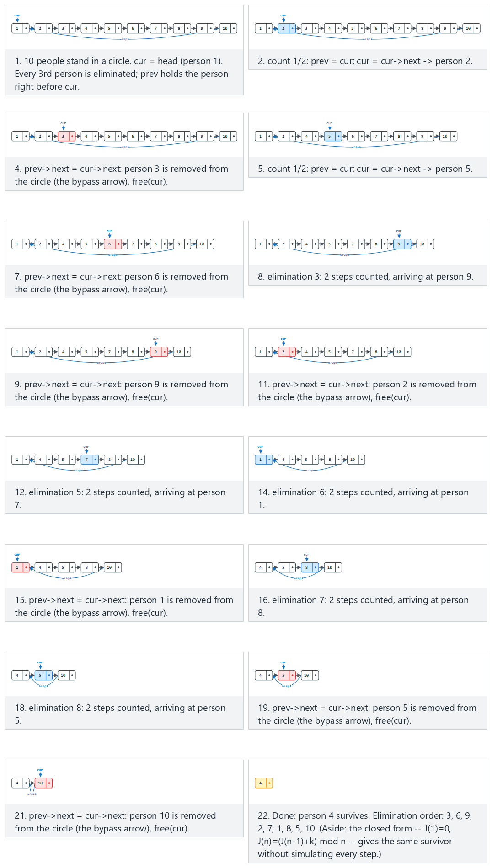
Task: Select the yellow survivor node 4 in step 22
Action: click(264, 783)
